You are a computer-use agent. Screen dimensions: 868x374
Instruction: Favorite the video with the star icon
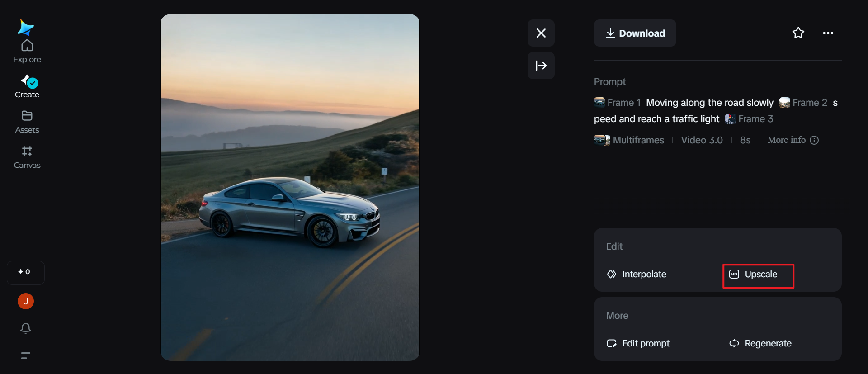point(798,33)
